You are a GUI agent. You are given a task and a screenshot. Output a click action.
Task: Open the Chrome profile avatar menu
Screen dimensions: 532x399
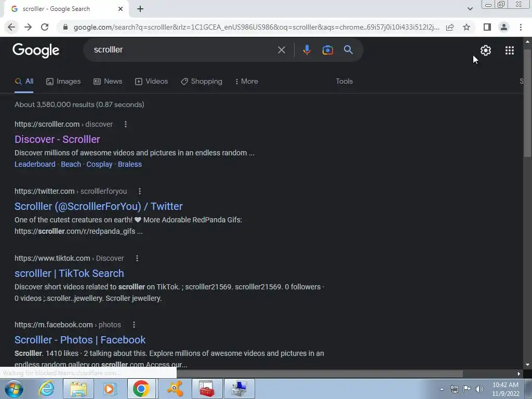(x=504, y=27)
